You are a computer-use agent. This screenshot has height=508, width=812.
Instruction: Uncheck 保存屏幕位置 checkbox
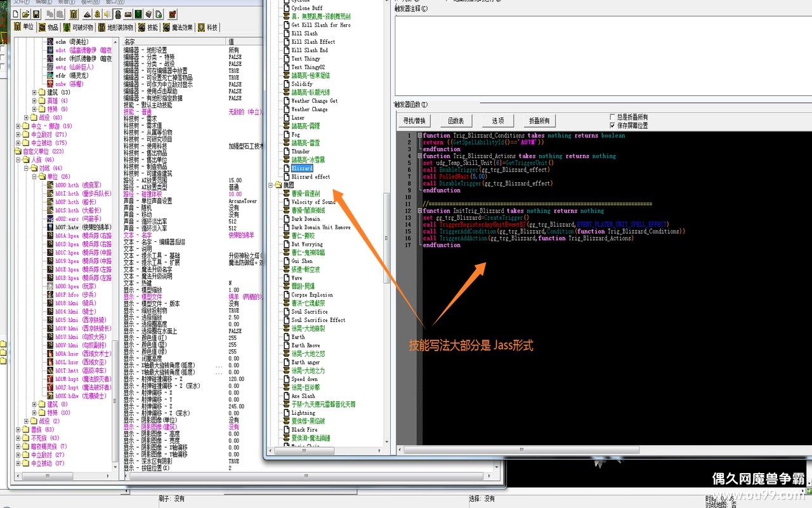click(x=612, y=126)
